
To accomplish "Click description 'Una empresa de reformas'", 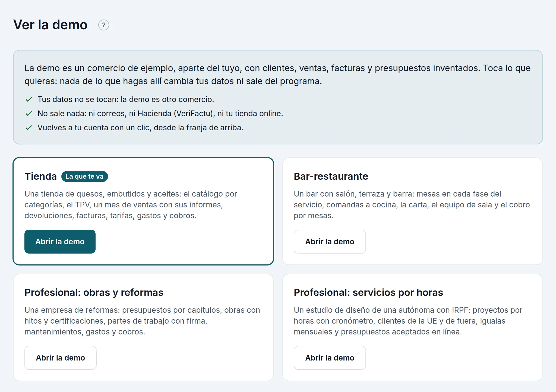I will coord(142,321).
